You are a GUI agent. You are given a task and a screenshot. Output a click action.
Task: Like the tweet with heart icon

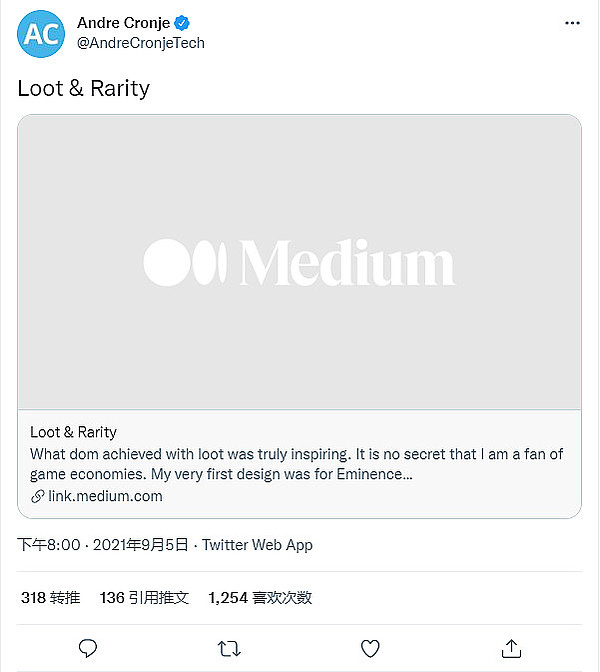pyautogui.click(x=370, y=648)
